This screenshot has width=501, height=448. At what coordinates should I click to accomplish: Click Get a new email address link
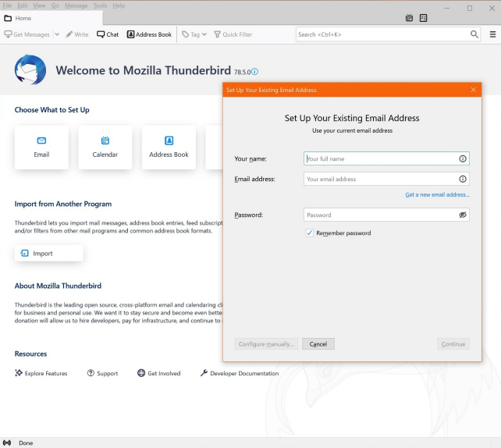point(437,194)
